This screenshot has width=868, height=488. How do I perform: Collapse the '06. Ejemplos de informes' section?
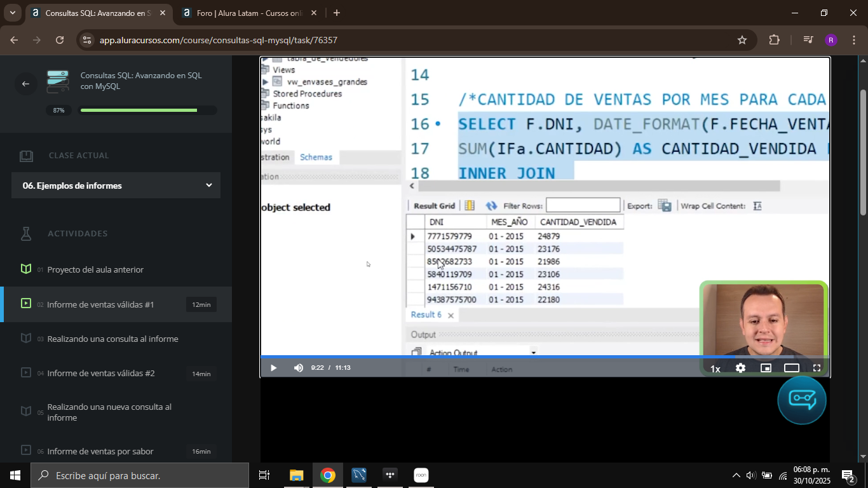[x=208, y=185]
